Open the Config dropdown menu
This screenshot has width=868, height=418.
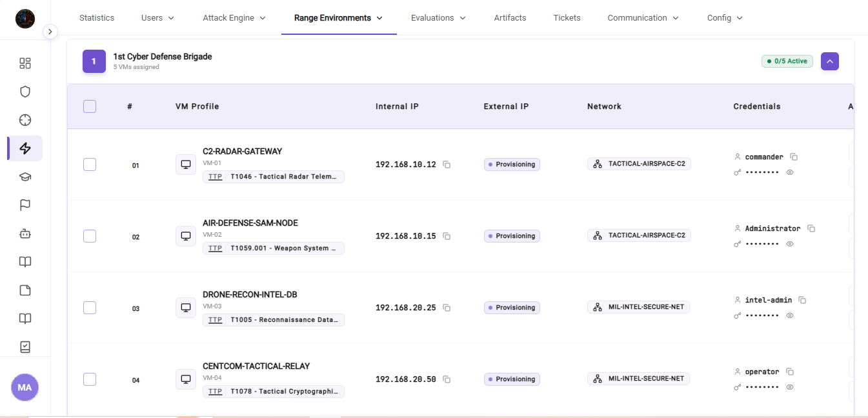coord(725,18)
